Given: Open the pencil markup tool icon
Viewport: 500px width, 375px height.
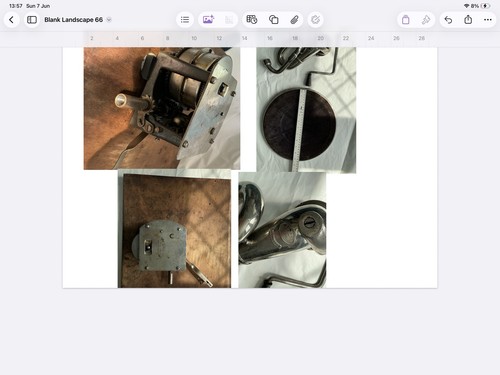Looking at the screenshot, I should (x=315, y=20).
